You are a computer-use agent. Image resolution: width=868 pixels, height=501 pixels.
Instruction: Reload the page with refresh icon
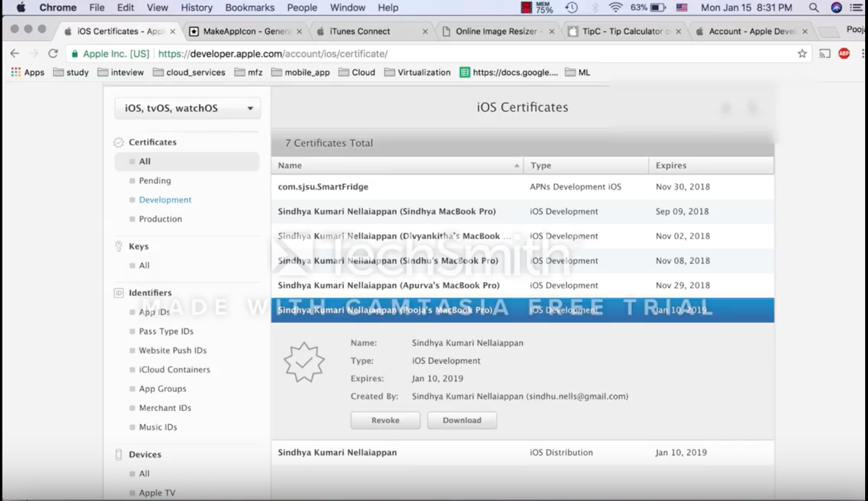click(53, 53)
